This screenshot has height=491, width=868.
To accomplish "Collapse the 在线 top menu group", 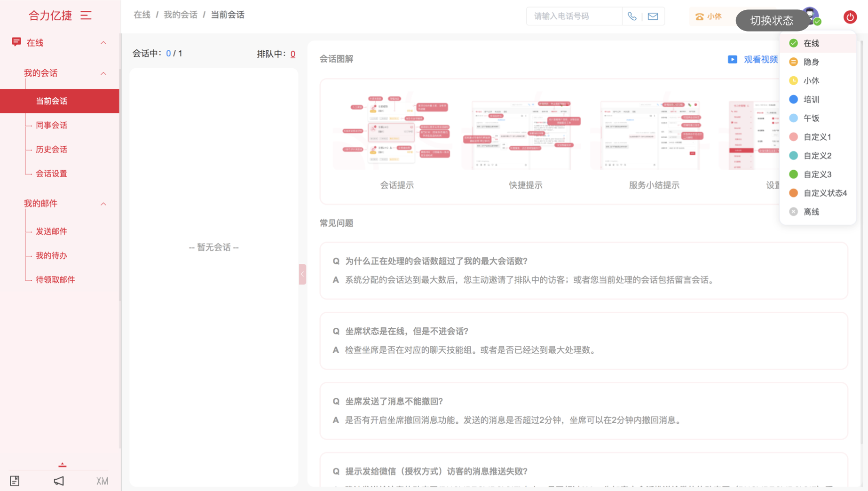I will coord(103,43).
